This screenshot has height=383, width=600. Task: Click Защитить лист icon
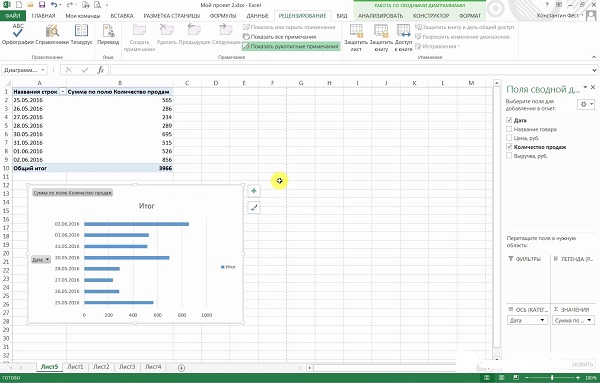point(356,31)
